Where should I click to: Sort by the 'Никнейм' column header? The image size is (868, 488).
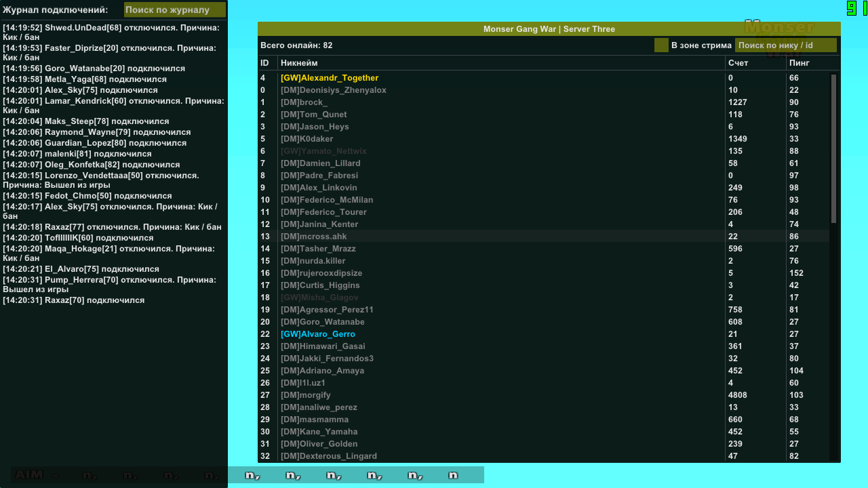click(299, 63)
